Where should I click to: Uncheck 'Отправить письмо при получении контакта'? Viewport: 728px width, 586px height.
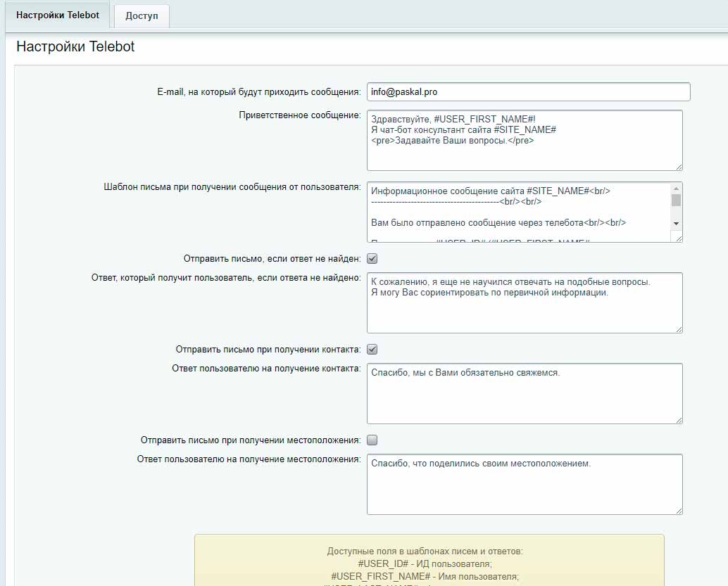tap(372, 349)
